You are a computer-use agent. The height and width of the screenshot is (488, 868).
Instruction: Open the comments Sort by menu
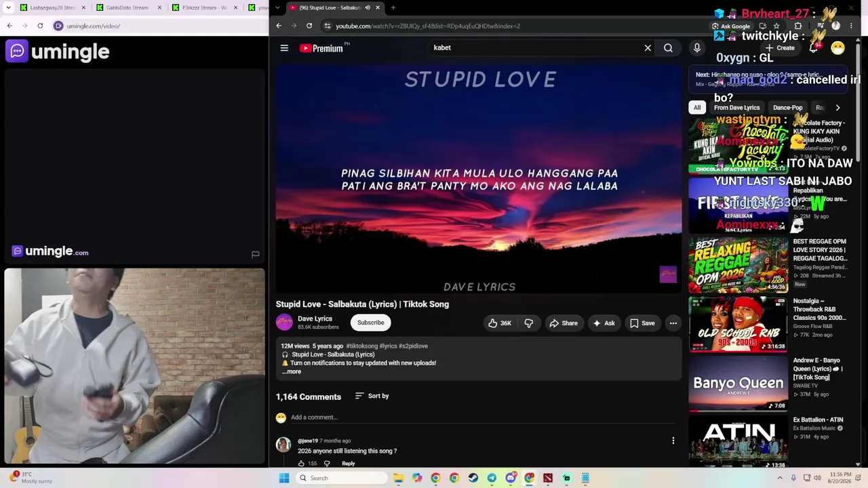[372, 396]
